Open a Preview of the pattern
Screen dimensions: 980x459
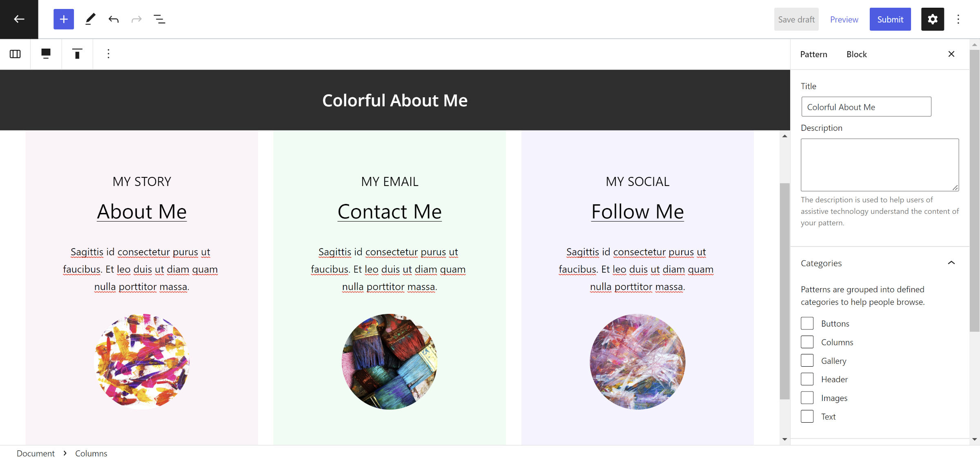point(844,19)
